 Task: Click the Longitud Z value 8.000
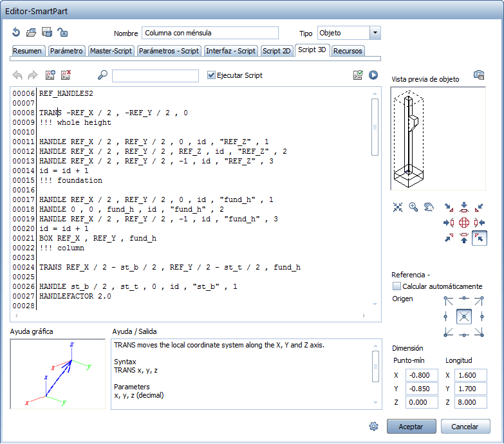471,402
